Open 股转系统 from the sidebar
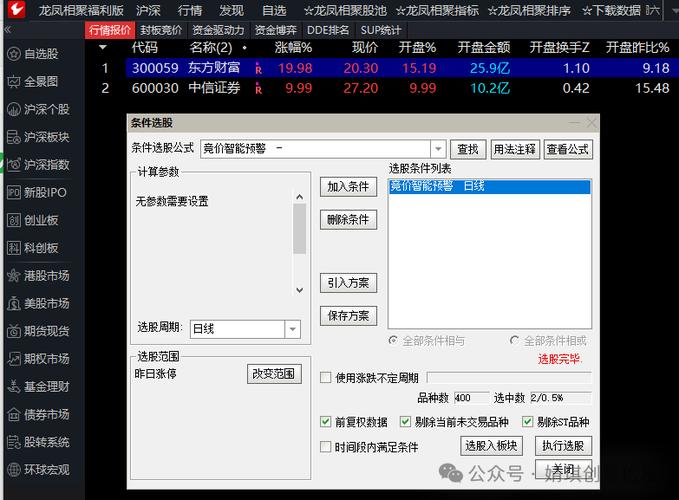679x500 pixels. [38, 442]
